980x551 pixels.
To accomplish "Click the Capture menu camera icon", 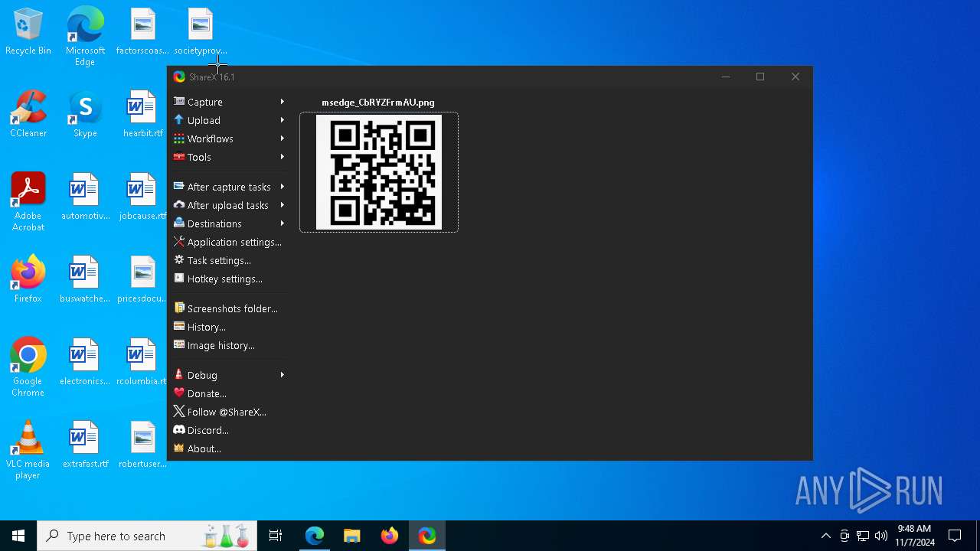I will (x=179, y=101).
